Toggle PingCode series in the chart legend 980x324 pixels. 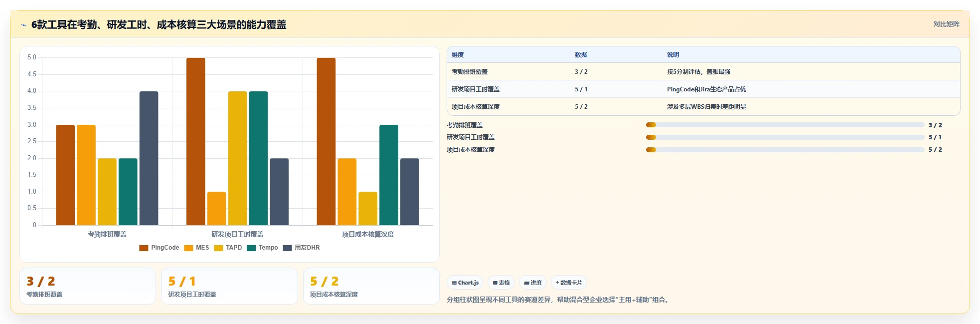(159, 248)
